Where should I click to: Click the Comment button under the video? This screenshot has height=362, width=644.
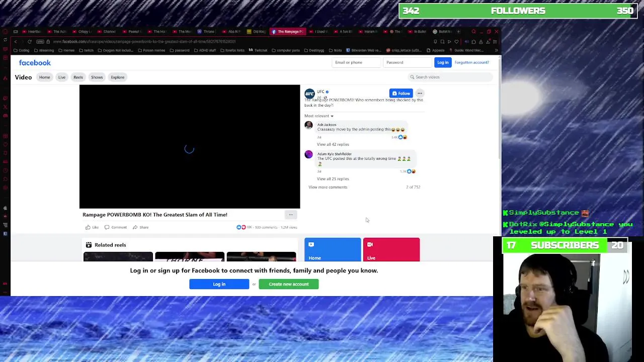coord(116,227)
